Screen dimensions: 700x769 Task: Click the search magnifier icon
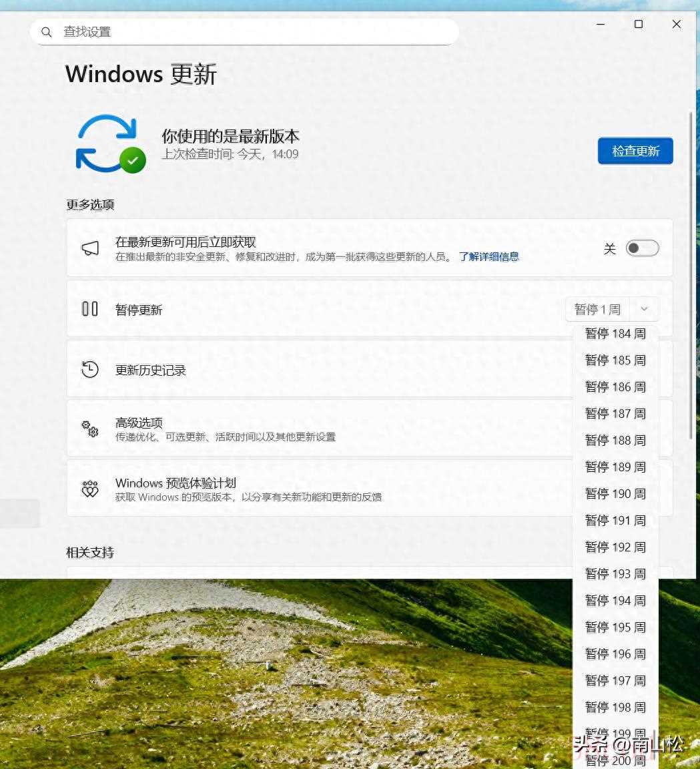(x=47, y=32)
